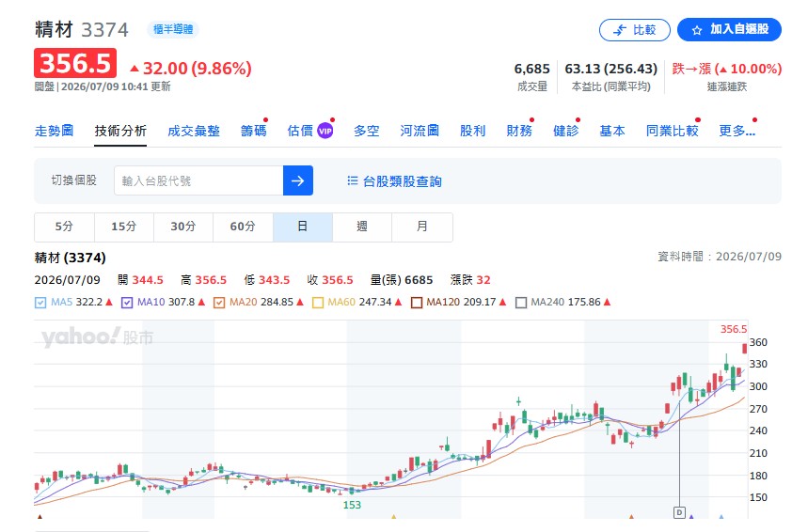Open 同業比較 tab
This screenshot has width=792, height=532.
click(x=673, y=131)
